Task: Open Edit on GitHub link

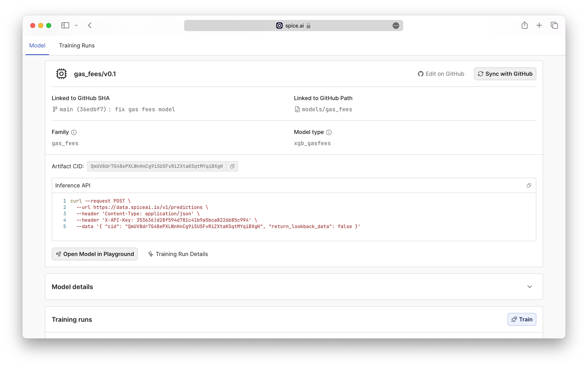Action: click(x=441, y=74)
